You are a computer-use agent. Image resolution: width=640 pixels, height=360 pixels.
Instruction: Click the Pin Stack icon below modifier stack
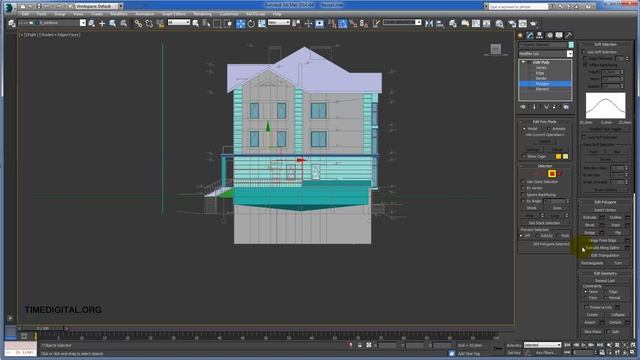[x=523, y=107]
